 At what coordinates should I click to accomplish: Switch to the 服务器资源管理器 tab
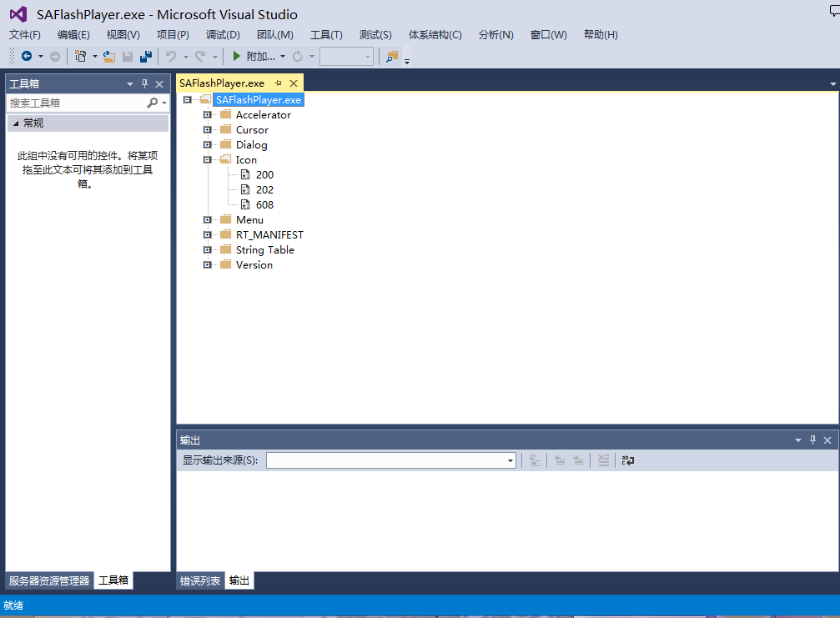coord(49,580)
